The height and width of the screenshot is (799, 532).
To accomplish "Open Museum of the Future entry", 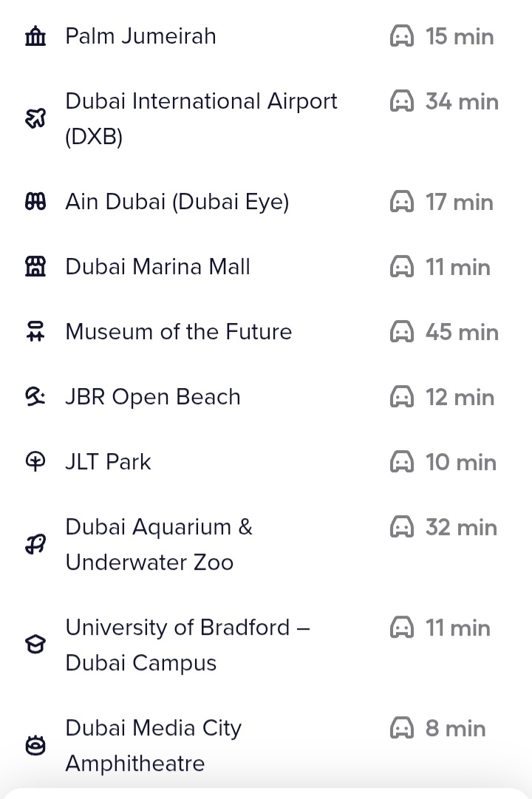I will pyautogui.click(x=179, y=332).
